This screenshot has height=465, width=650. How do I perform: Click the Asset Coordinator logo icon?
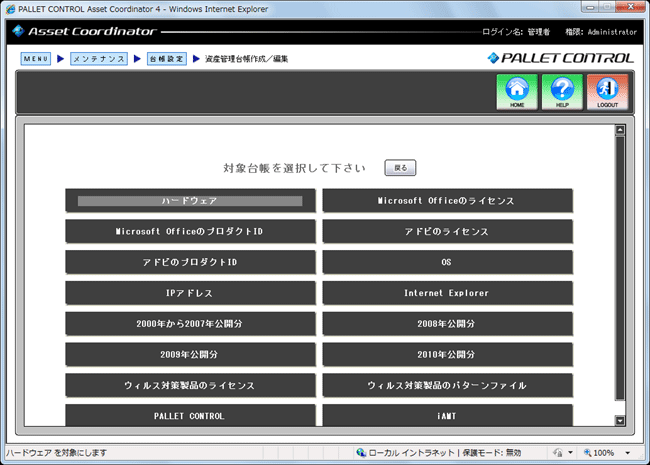[x=18, y=31]
